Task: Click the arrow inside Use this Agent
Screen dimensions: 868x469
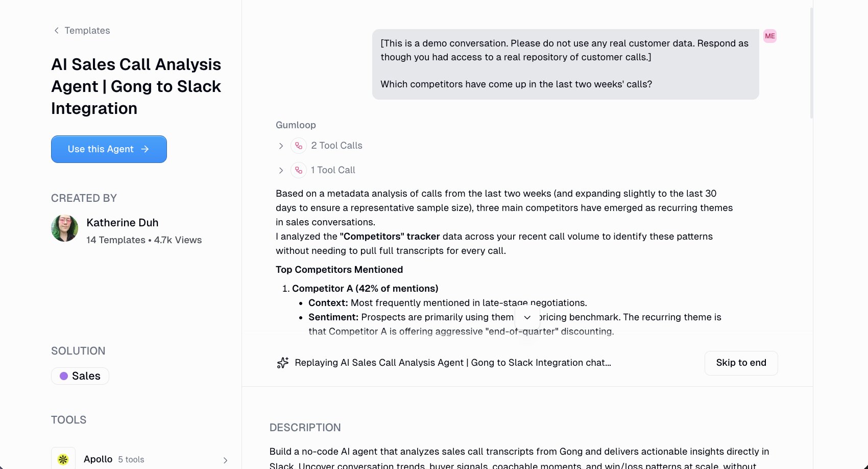Action: coord(146,149)
